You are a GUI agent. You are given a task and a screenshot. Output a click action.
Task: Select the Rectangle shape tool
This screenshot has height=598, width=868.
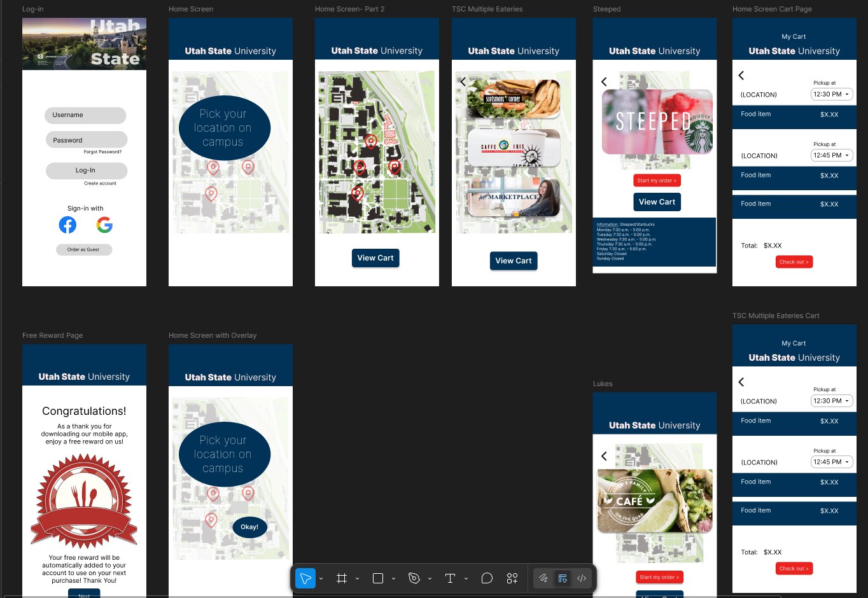click(x=378, y=578)
